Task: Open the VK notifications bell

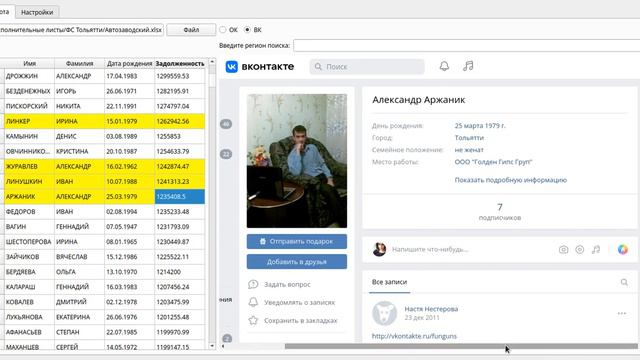Action: [444, 66]
